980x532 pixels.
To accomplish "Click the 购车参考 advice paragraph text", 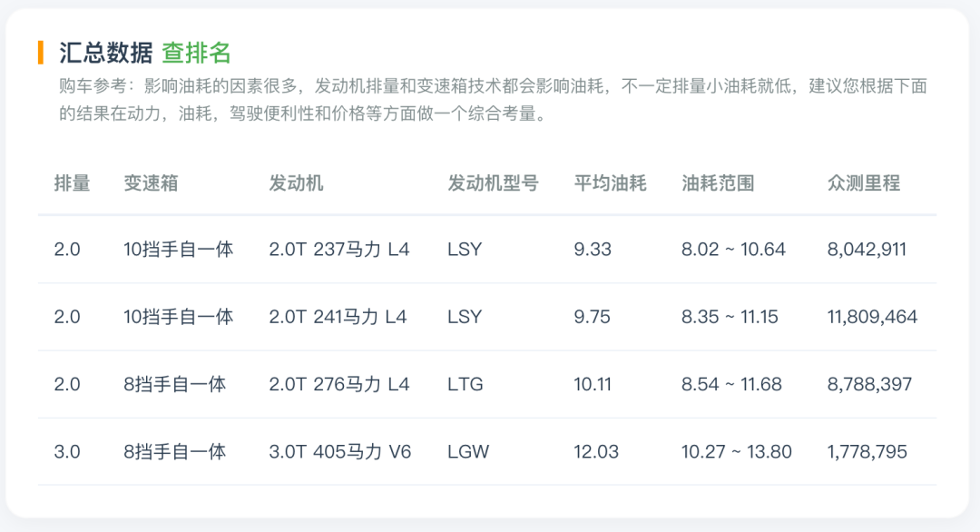I will click(x=493, y=99).
